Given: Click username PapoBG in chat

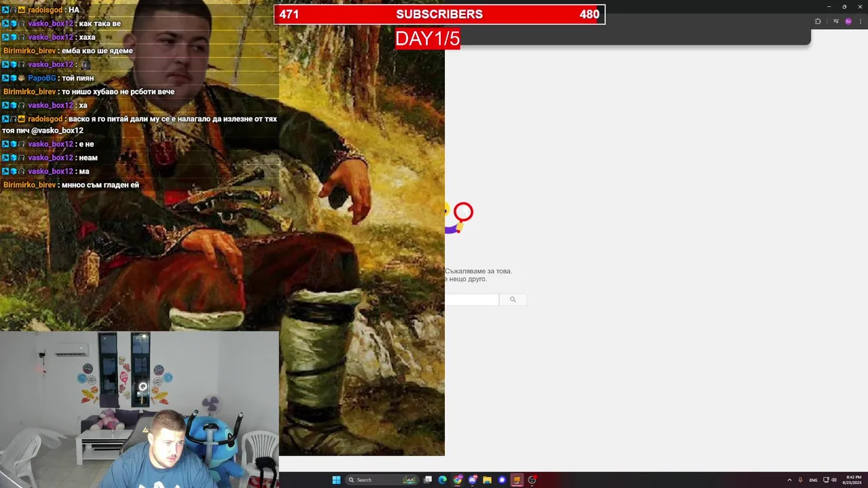Looking at the screenshot, I should (41, 78).
